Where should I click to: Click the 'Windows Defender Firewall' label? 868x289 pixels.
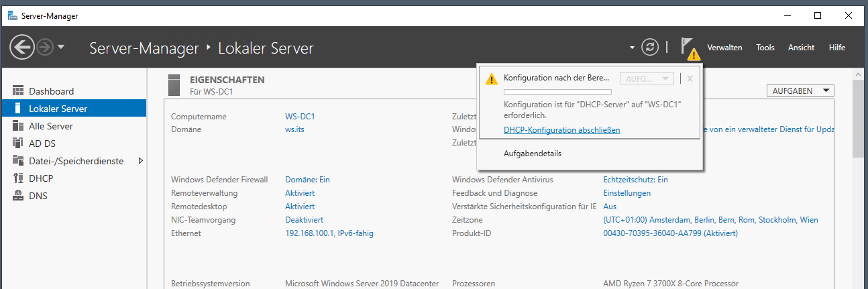pos(219,179)
